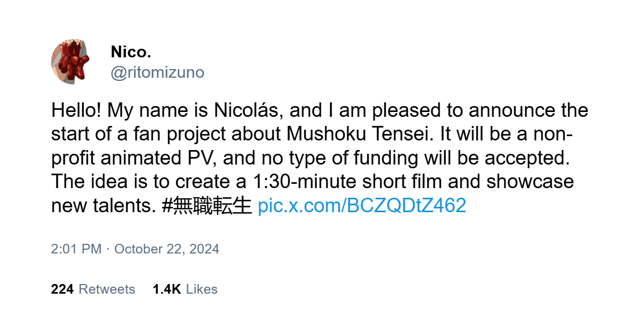The width and height of the screenshot is (644, 336).
Task: Open the @ritomizuno handle link
Action: 157,72
